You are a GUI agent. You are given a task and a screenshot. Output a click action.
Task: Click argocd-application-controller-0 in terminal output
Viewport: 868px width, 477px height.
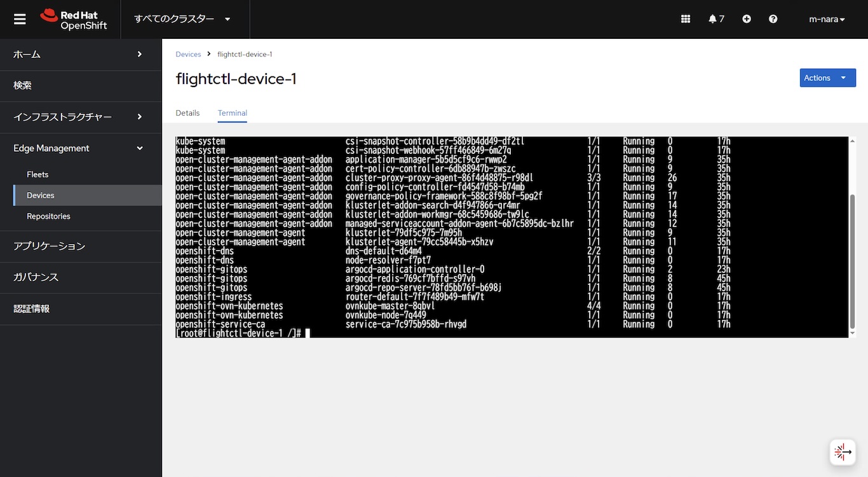coord(415,269)
